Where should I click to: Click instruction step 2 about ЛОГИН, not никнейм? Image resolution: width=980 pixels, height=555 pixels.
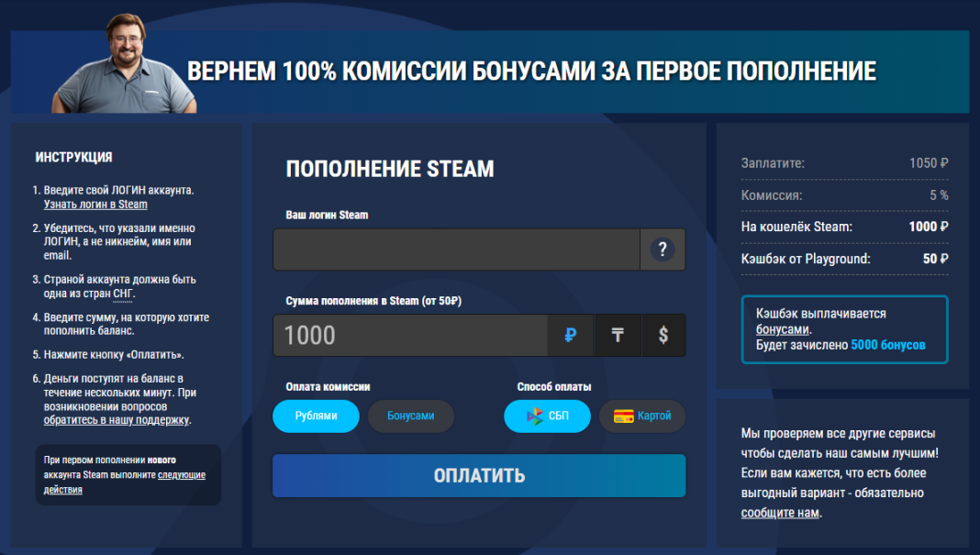click(x=115, y=242)
